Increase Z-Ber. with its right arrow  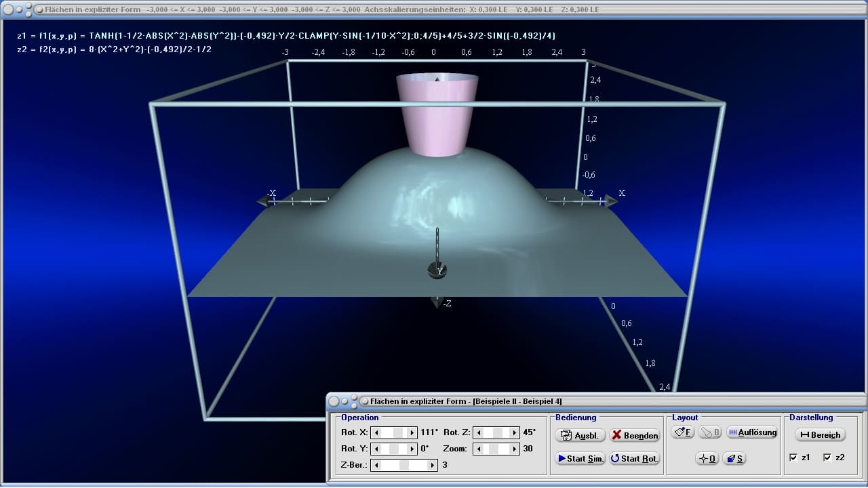tap(432, 465)
